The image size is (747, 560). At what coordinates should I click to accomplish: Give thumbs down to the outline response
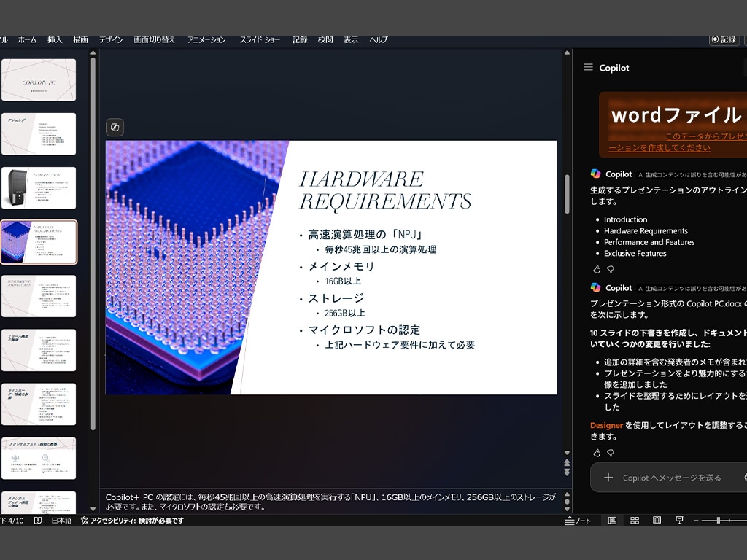tap(611, 270)
